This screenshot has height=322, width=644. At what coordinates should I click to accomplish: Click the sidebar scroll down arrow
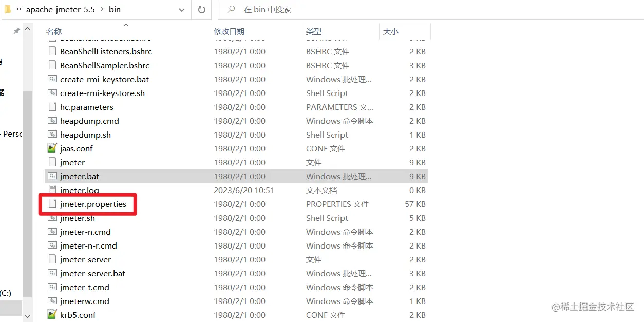(27, 317)
